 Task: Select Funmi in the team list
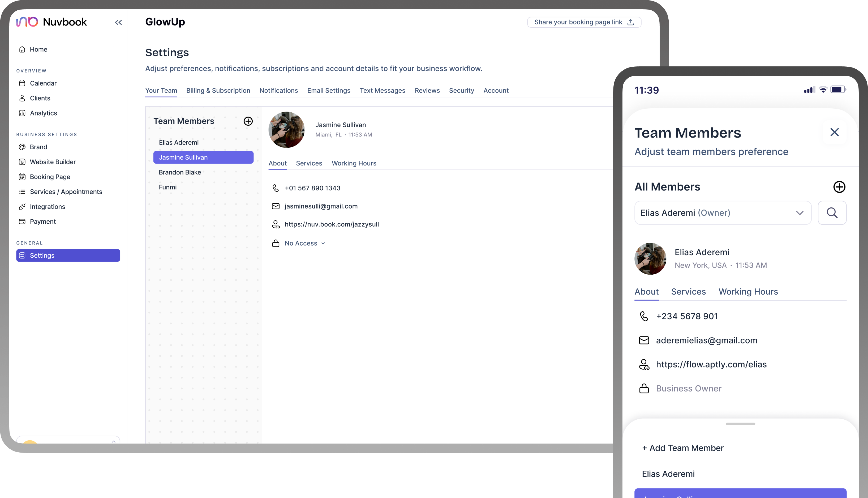click(203, 188)
